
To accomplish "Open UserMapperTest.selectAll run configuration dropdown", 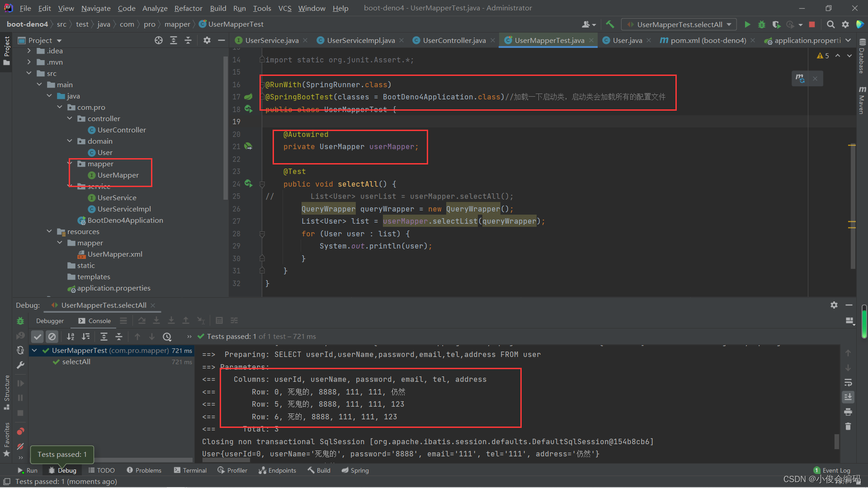I will pyautogui.click(x=679, y=24).
